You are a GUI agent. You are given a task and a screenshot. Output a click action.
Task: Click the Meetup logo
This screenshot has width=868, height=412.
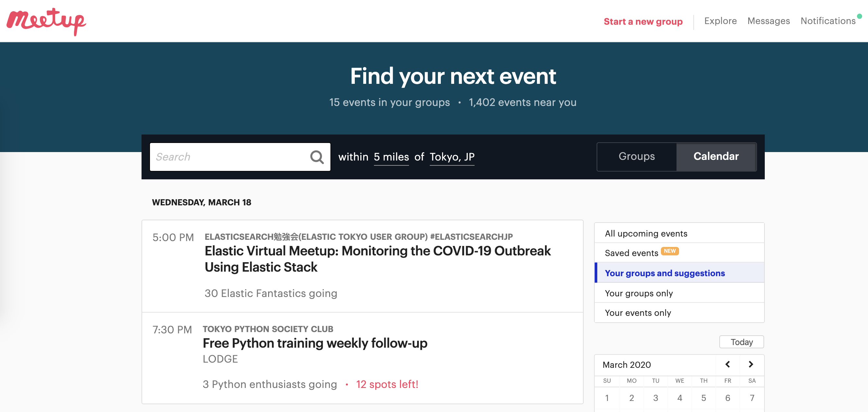(46, 21)
